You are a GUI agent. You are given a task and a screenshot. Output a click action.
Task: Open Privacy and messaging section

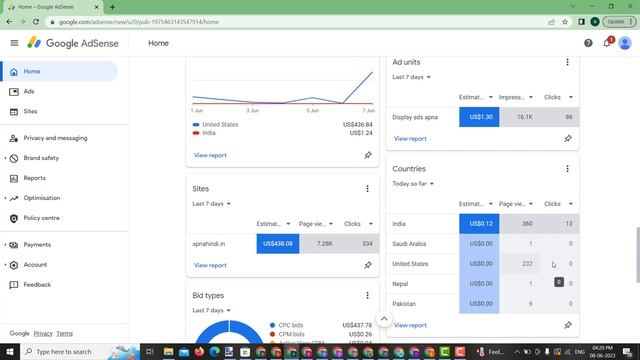tap(55, 138)
